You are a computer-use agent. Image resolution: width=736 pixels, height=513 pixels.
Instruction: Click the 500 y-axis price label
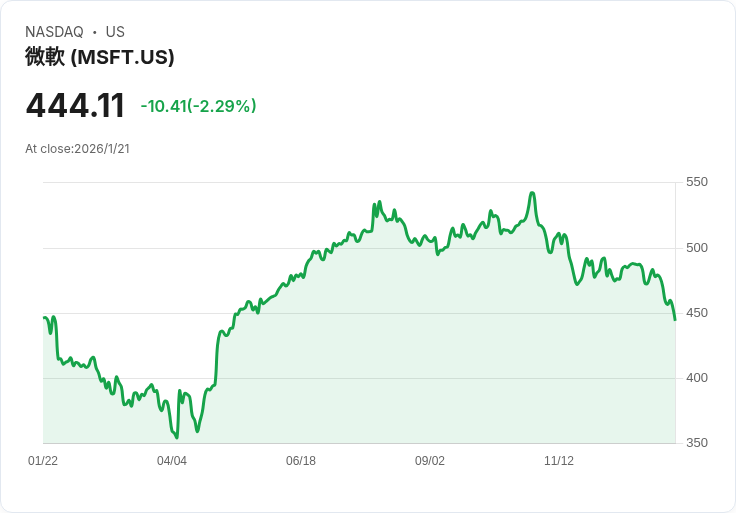pos(697,248)
